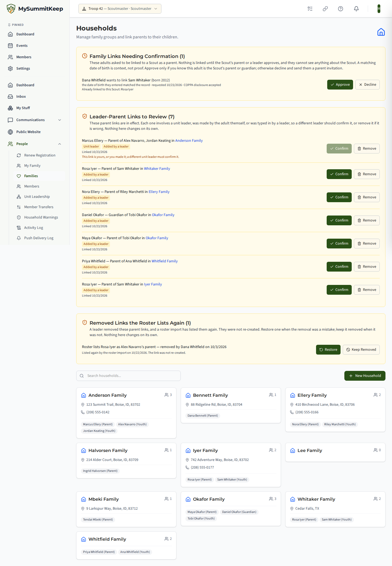Screen dimensions: 392x566
Task: Open the checklist icon in top bar
Action: (x=310, y=9)
